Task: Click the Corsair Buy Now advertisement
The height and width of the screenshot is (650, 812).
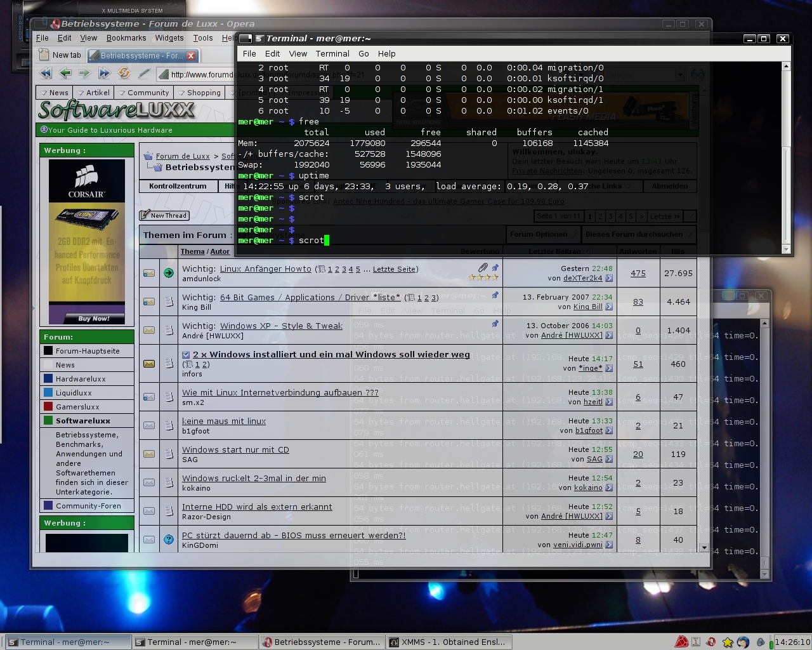Action: pyautogui.click(x=87, y=241)
